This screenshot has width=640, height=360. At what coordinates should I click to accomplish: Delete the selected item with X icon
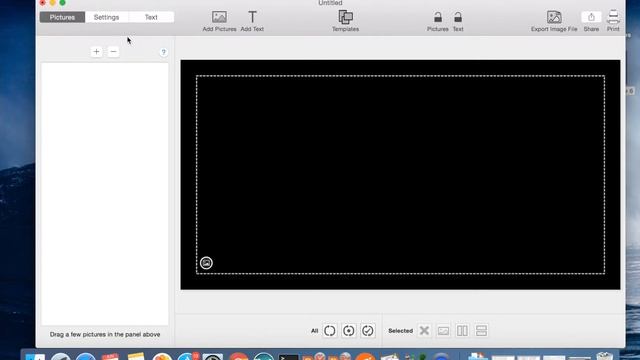(x=424, y=331)
